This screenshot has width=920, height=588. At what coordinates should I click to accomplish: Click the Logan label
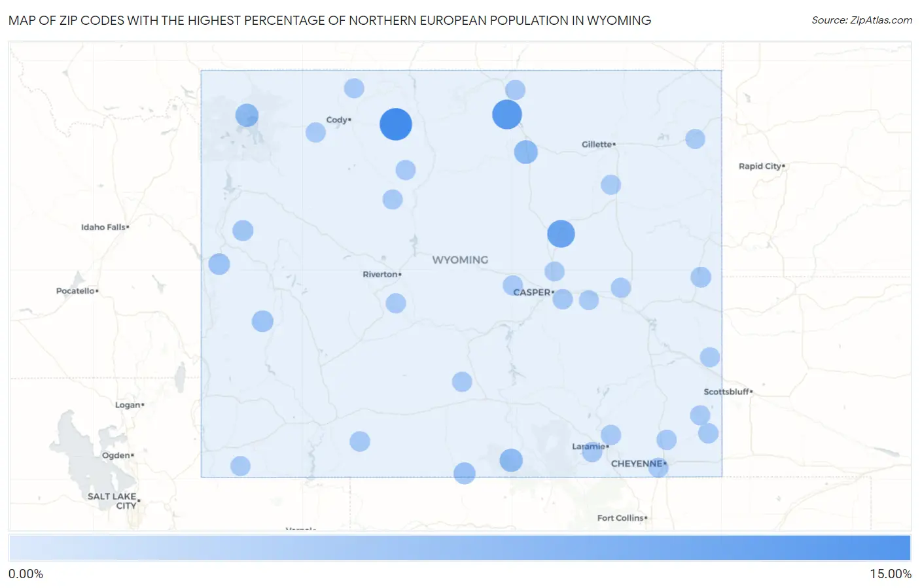pos(128,405)
